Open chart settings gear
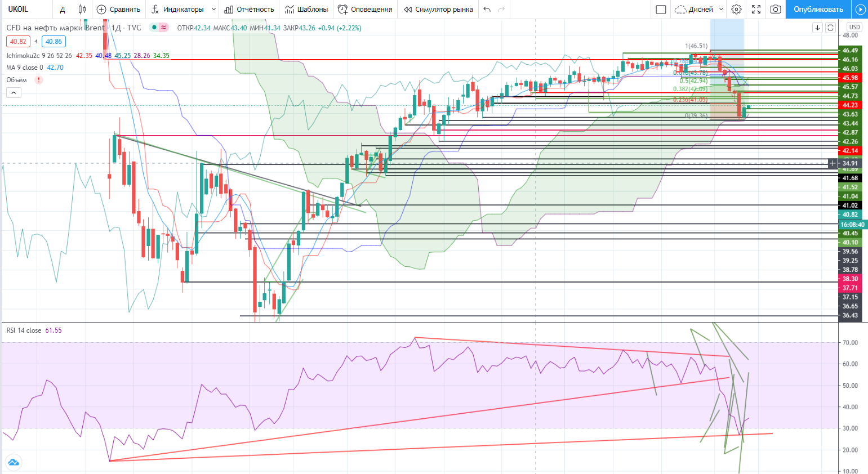 (x=736, y=9)
